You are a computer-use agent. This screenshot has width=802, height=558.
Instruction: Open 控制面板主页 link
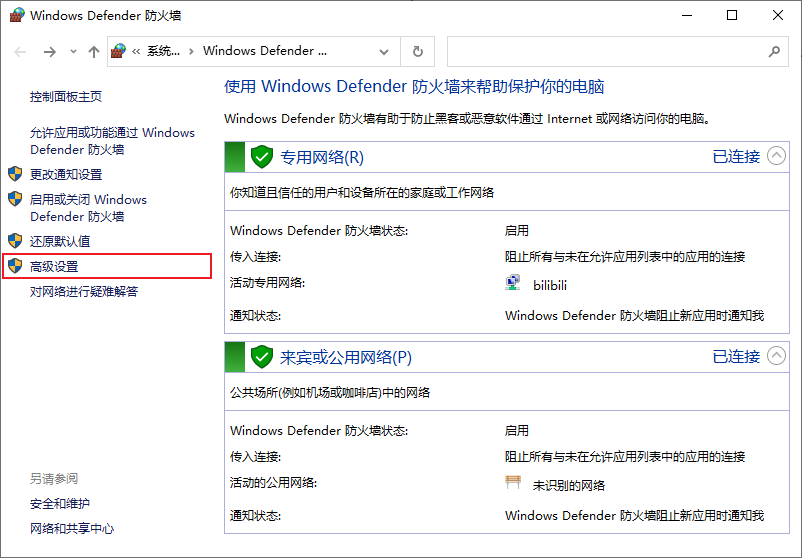point(66,97)
